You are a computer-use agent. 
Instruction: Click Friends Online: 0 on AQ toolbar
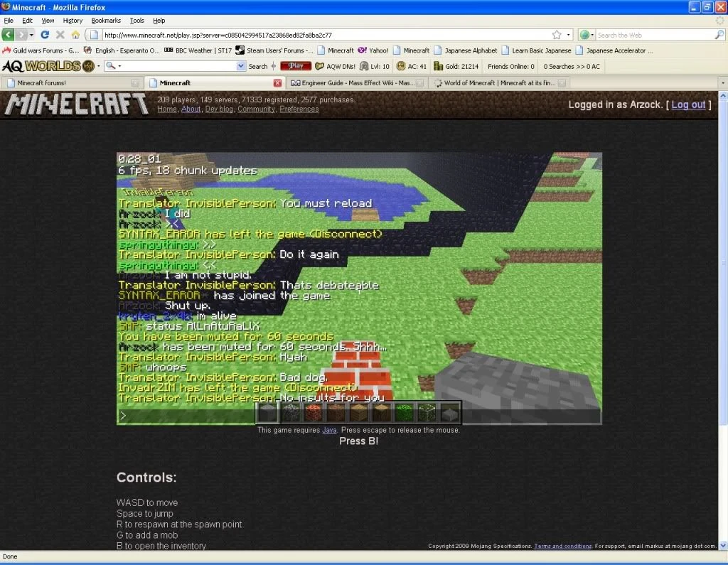[x=510, y=66]
